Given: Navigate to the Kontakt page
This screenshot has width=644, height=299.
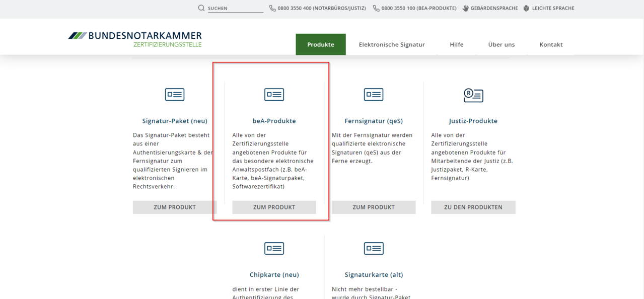Looking at the screenshot, I should pyautogui.click(x=551, y=44).
